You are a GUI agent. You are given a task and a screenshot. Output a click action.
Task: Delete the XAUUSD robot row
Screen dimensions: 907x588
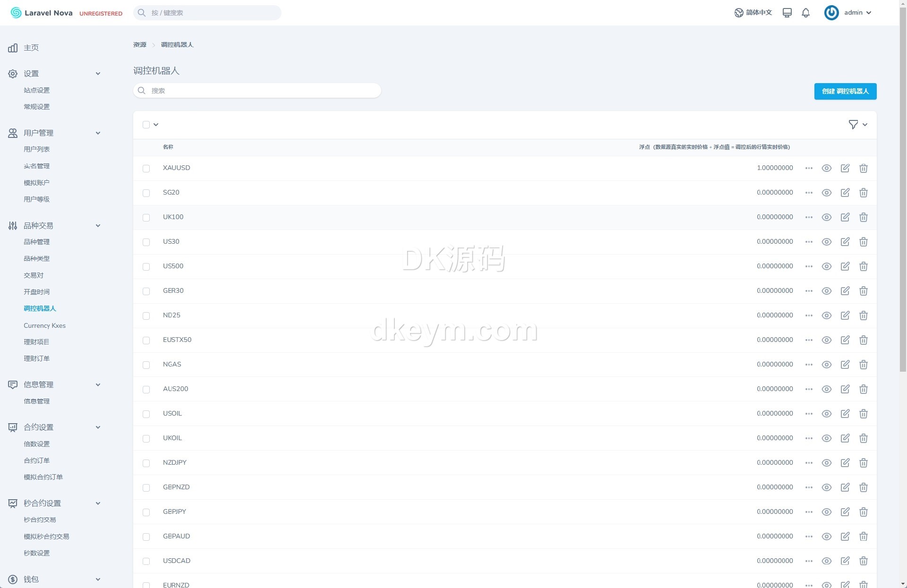(863, 168)
